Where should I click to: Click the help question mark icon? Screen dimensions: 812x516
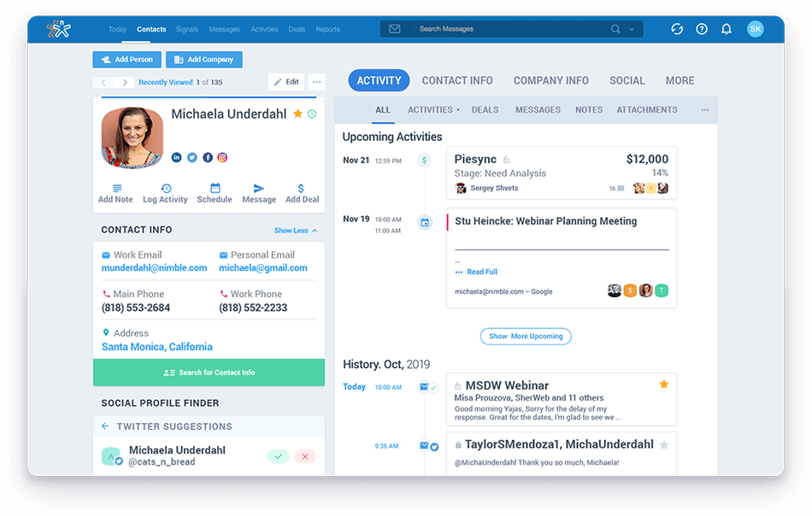coord(702,28)
